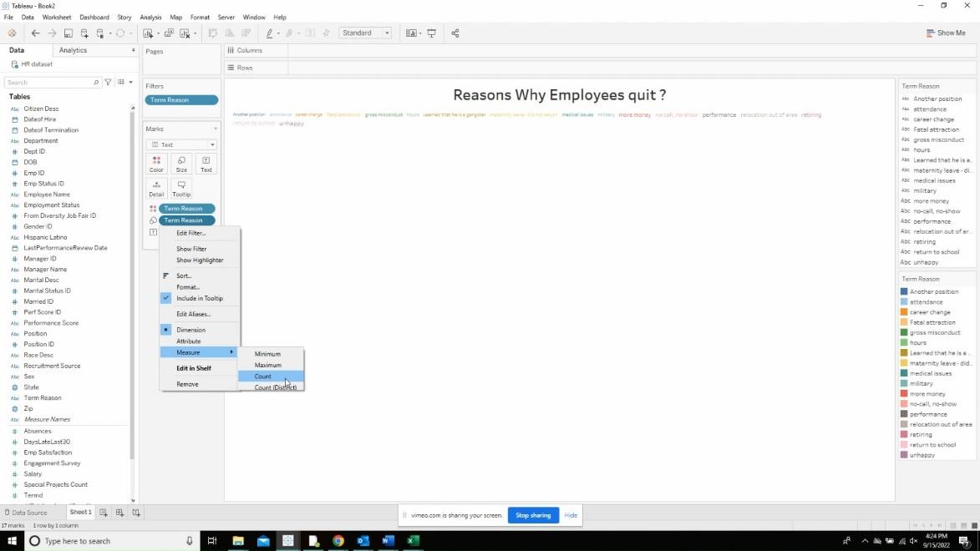Toggle Include in Tooltip option
The width and height of the screenshot is (980, 551).
pyautogui.click(x=200, y=299)
